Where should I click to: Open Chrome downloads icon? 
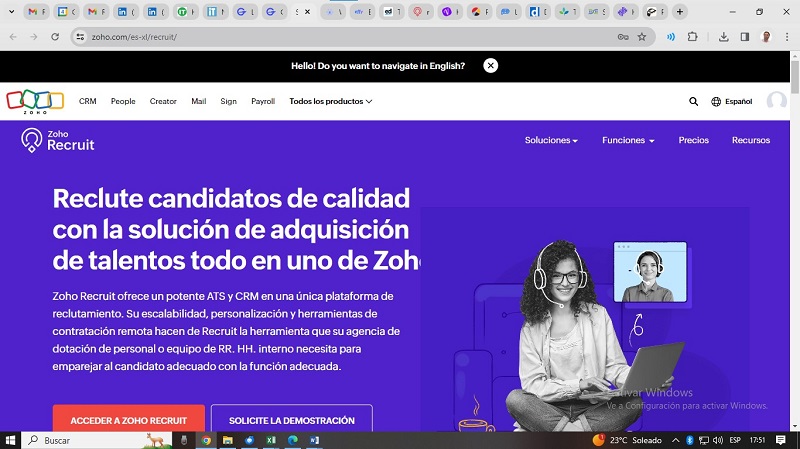click(x=723, y=37)
